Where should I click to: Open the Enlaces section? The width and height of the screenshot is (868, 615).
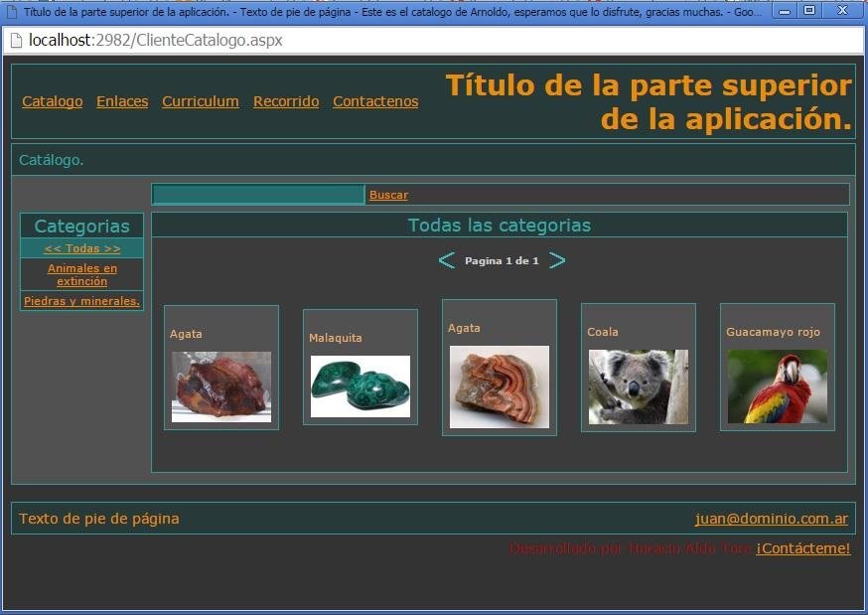(x=121, y=101)
